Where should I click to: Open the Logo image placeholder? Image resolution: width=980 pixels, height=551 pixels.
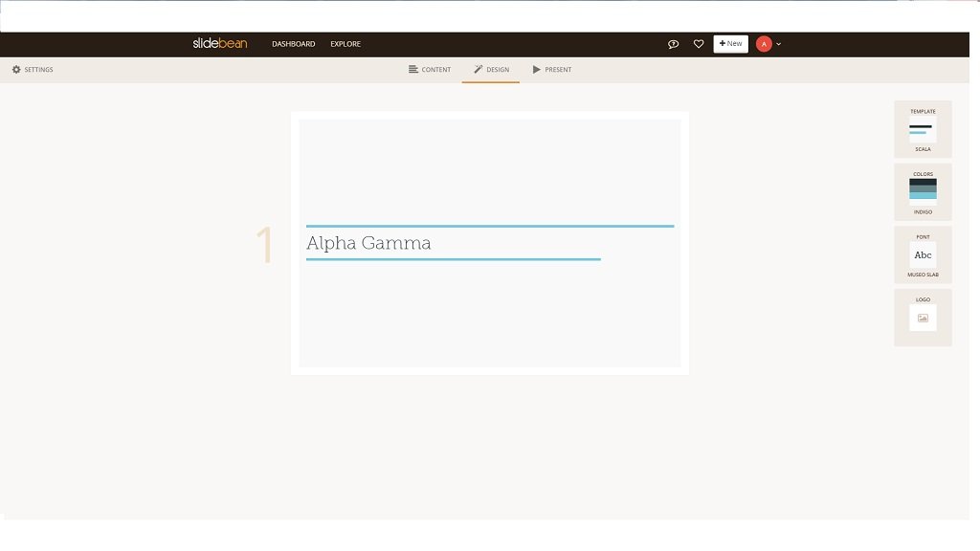pos(923,318)
